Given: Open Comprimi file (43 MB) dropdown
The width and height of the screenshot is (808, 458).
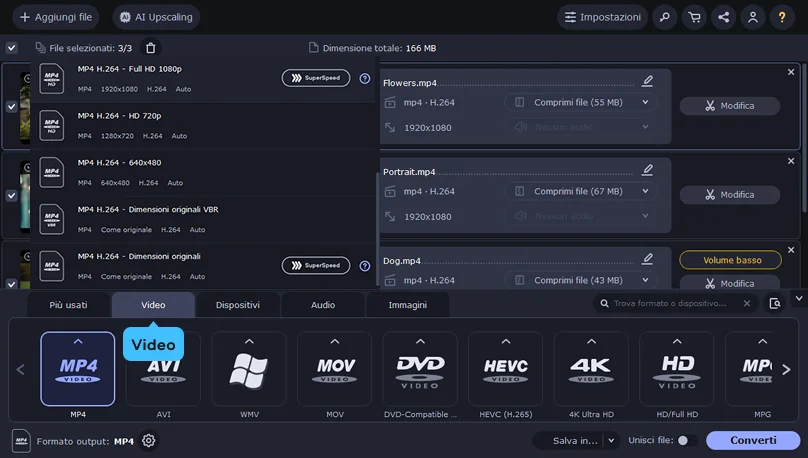Looking at the screenshot, I should click(581, 280).
